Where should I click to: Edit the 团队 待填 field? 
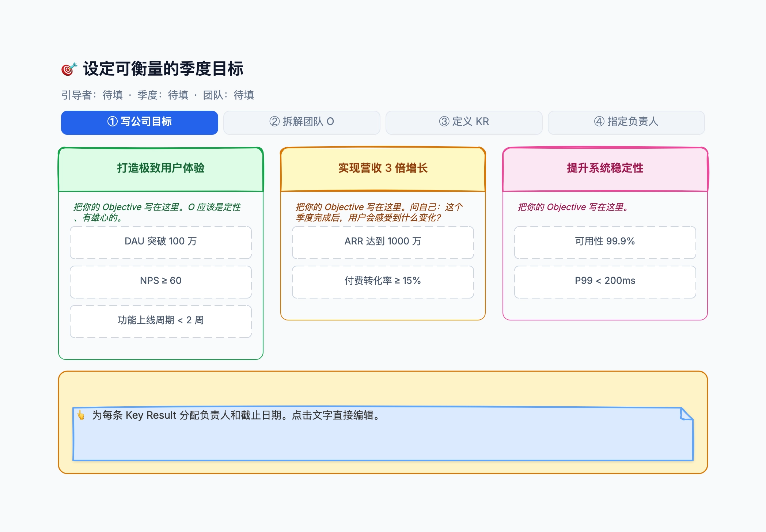(x=229, y=95)
